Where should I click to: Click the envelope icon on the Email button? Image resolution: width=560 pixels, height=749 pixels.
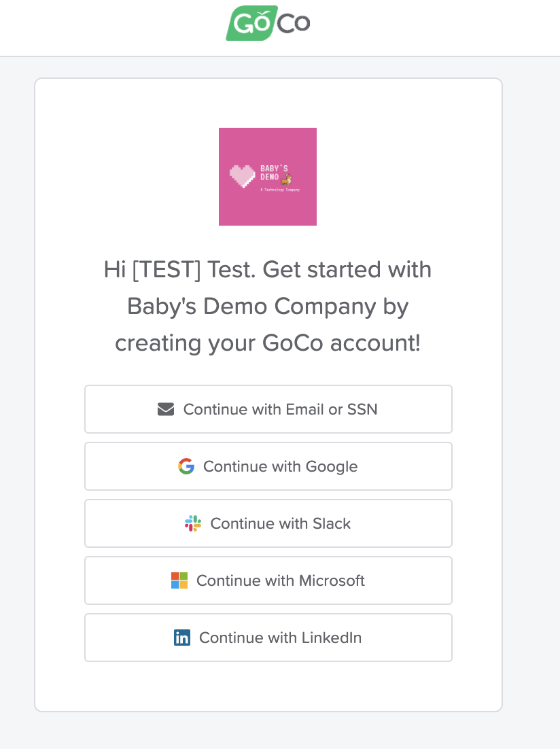(166, 408)
